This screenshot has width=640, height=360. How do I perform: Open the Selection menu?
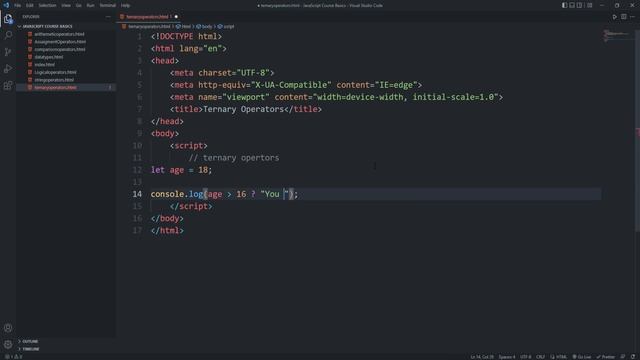click(x=47, y=5)
